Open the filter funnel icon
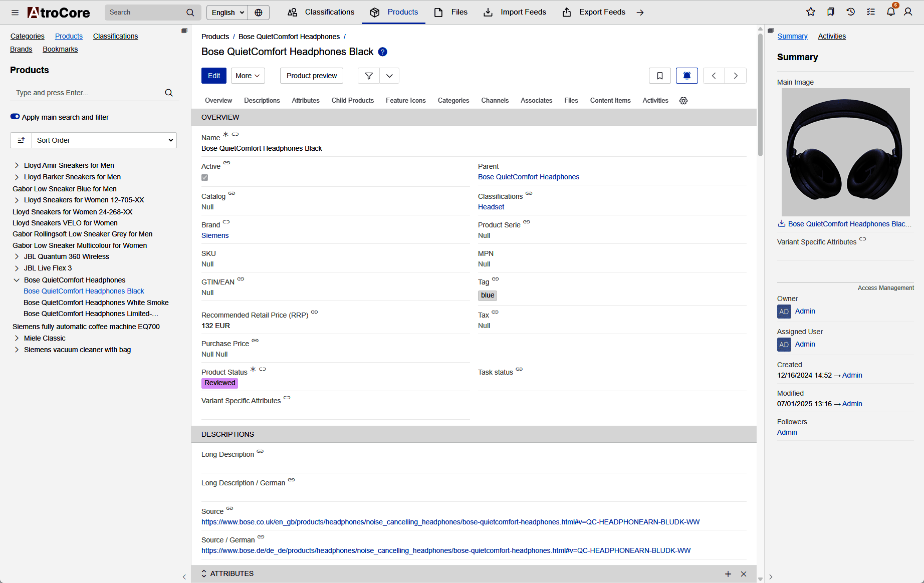The width and height of the screenshot is (924, 583). (369, 76)
